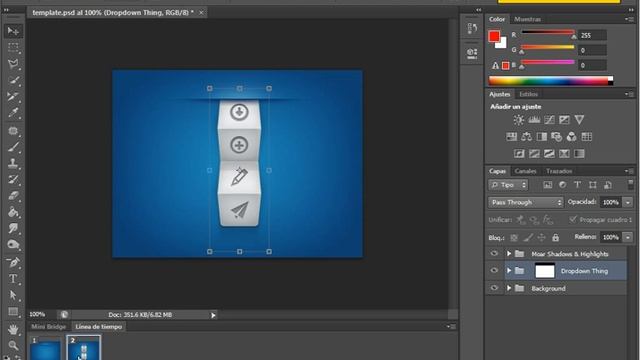Image resolution: width=640 pixels, height=360 pixels.
Task: Click the R value field showing 255
Action: pyautogui.click(x=592, y=36)
